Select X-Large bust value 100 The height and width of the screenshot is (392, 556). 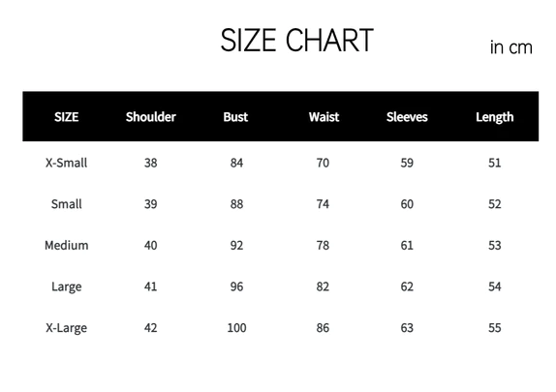(x=236, y=328)
